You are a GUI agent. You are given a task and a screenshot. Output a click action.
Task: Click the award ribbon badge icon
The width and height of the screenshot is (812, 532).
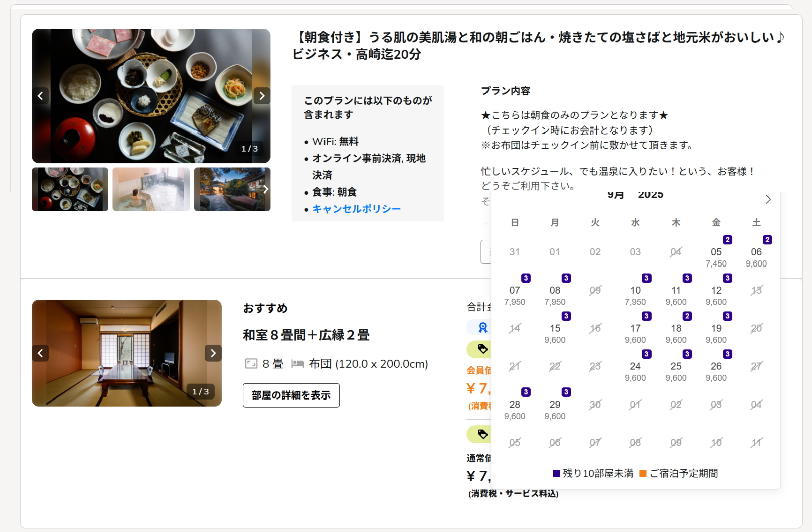(x=483, y=328)
